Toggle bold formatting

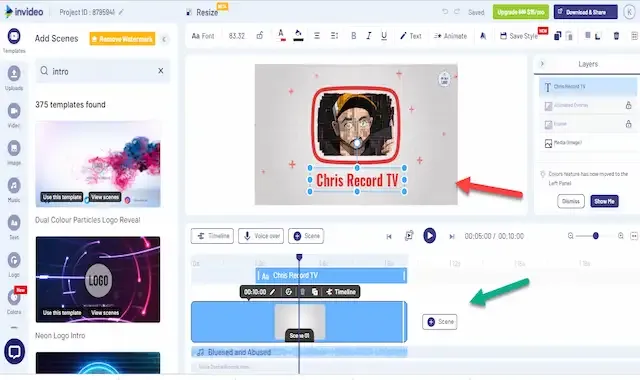pos(353,36)
